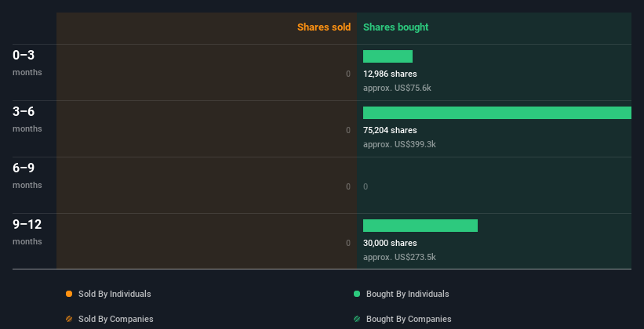Click the approx. US$75.6k amount

point(397,88)
